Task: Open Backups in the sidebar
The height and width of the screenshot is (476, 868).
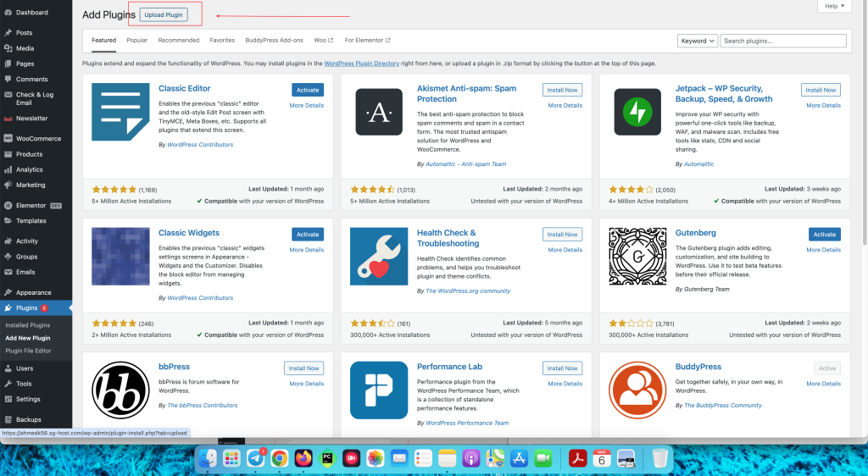Action: pyautogui.click(x=28, y=419)
